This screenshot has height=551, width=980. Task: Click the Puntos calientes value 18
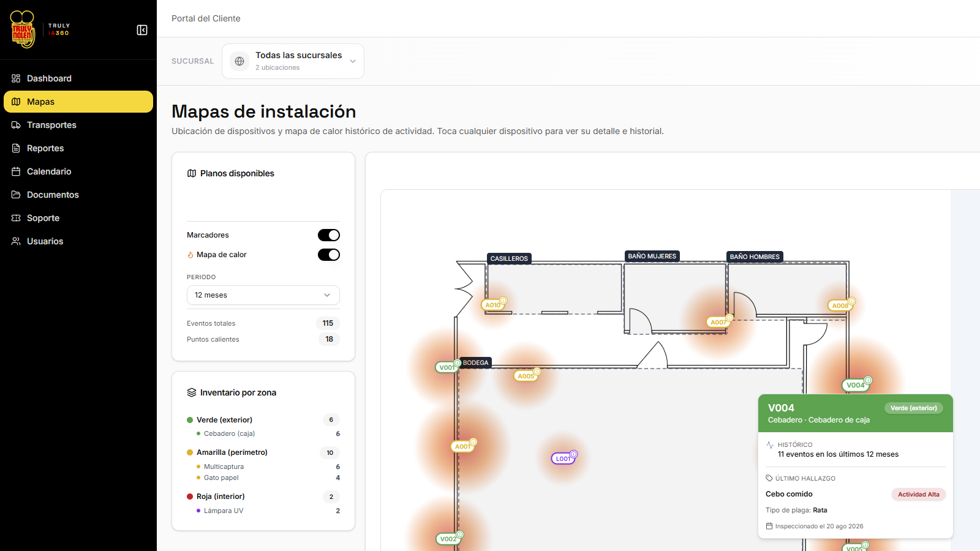[x=329, y=339]
